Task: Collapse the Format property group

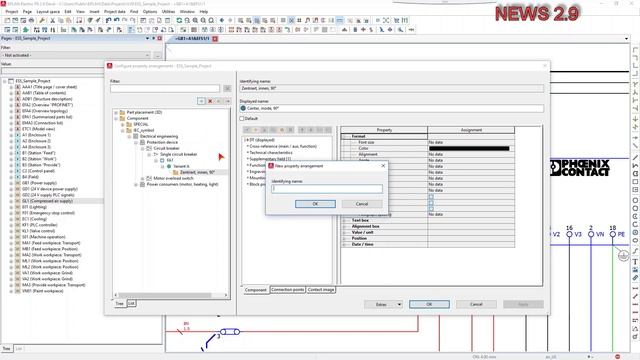Action: click(x=344, y=136)
